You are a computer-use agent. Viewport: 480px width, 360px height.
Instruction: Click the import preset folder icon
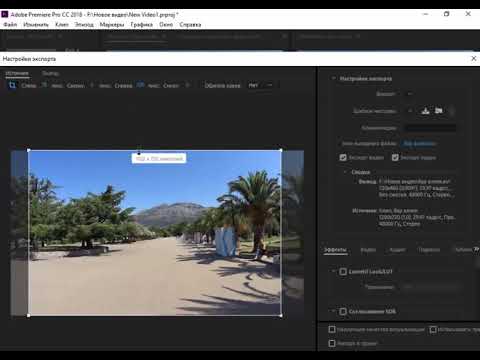[x=439, y=111]
